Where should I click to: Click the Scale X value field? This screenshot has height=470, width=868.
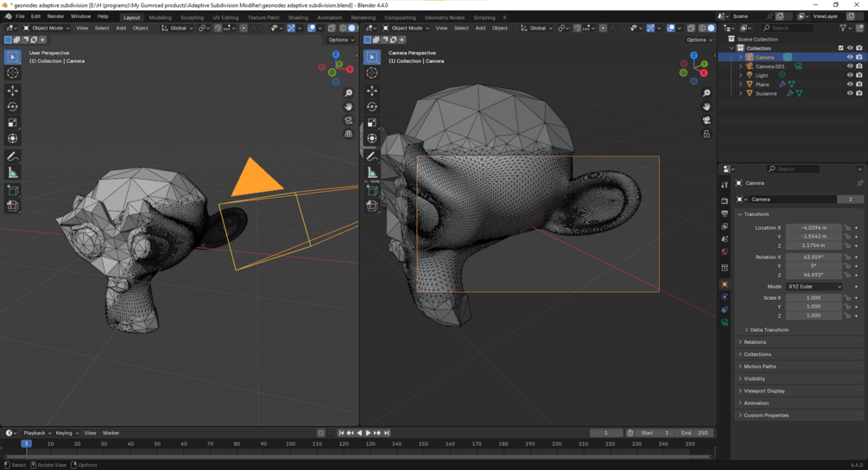814,298
